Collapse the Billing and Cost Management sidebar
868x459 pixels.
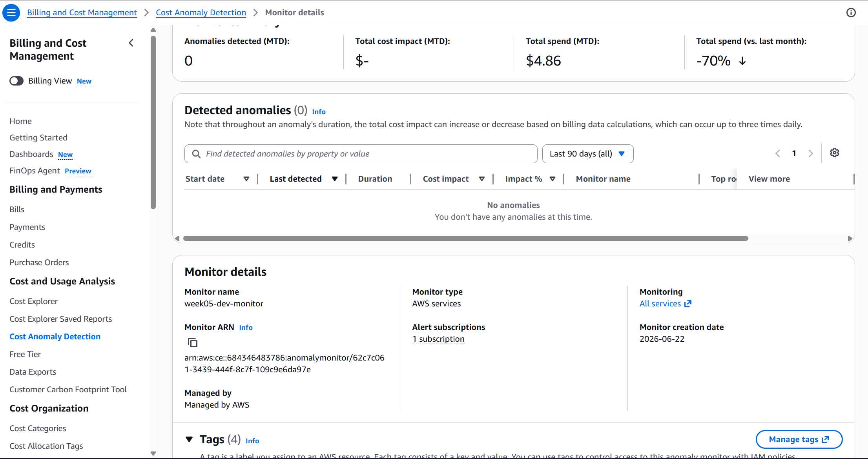pyautogui.click(x=131, y=43)
